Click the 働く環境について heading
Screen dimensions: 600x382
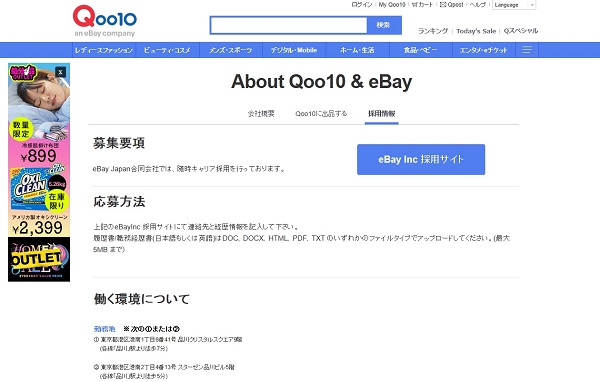click(x=142, y=299)
